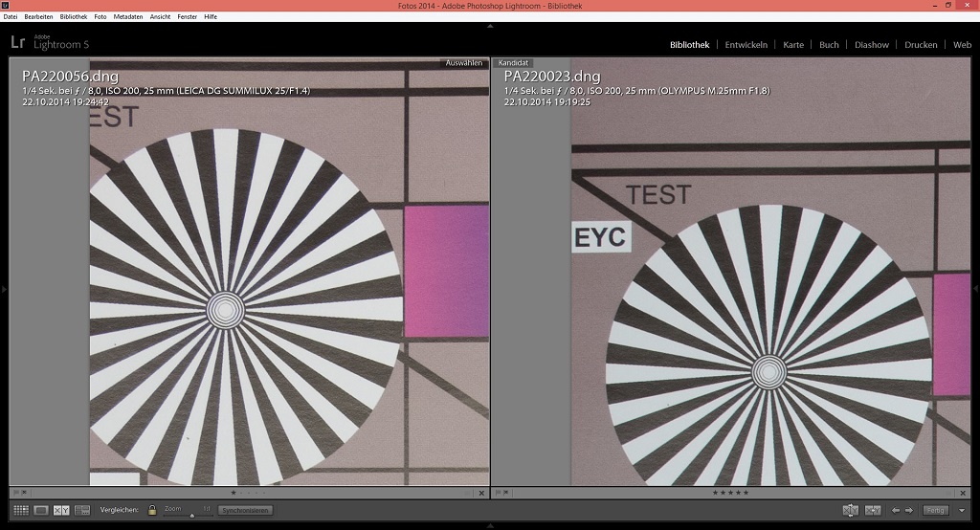Switch to the Web module
Image resolution: width=980 pixels, height=530 pixels.
coord(962,45)
